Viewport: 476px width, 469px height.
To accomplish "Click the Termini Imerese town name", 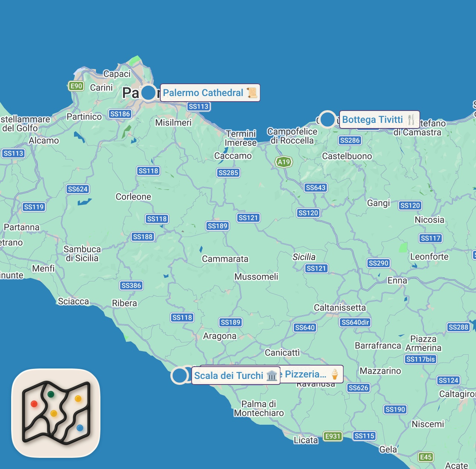I will pyautogui.click(x=241, y=138).
